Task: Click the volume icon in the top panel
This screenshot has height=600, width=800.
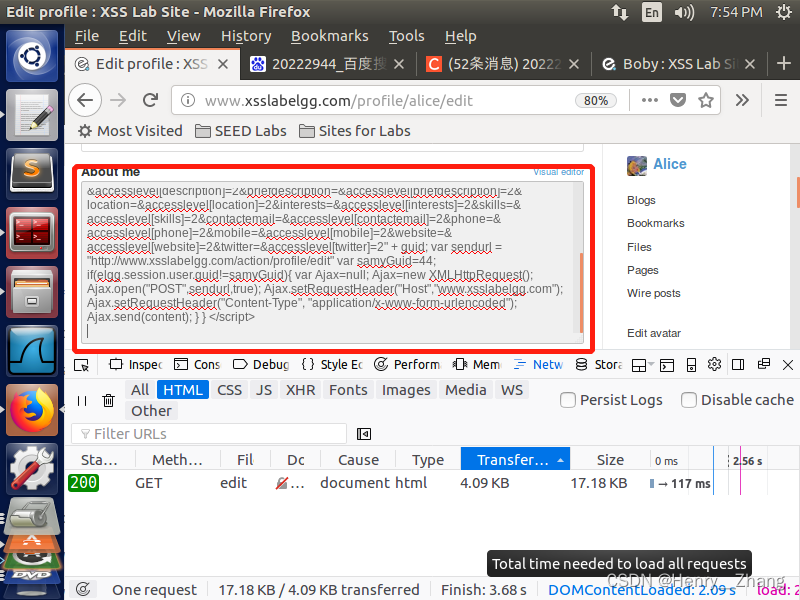Action: [x=684, y=12]
